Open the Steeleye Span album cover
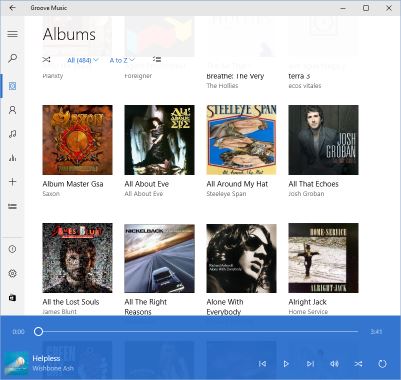401x380 pixels. tap(241, 140)
